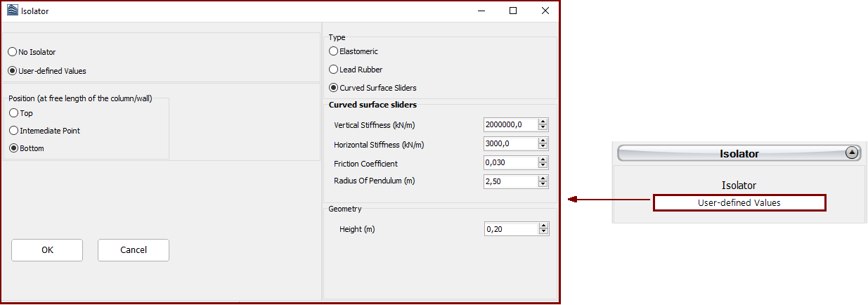Image resolution: width=868 pixels, height=305 pixels.
Task: Click the Horizontal Stiffness value field
Action: [510, 143]
